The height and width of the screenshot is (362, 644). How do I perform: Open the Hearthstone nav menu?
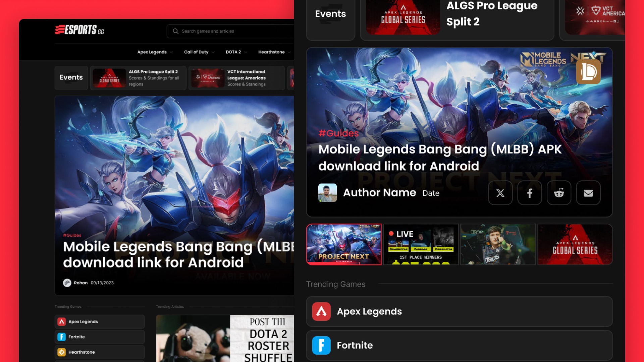click(271, 52)
